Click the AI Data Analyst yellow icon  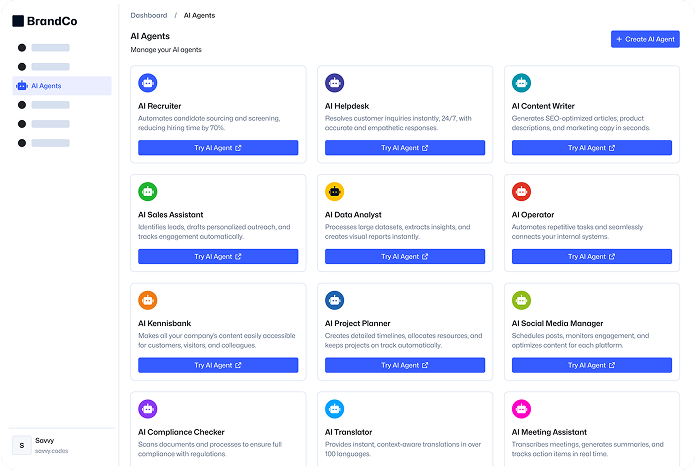(x=334, y=192)
